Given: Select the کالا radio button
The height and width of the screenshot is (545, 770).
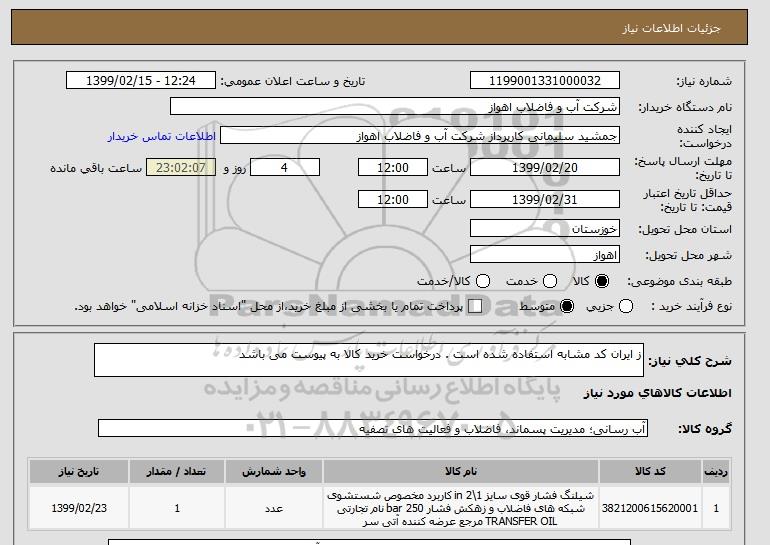Looking at the screenshot, I should [x=602, y=281].
